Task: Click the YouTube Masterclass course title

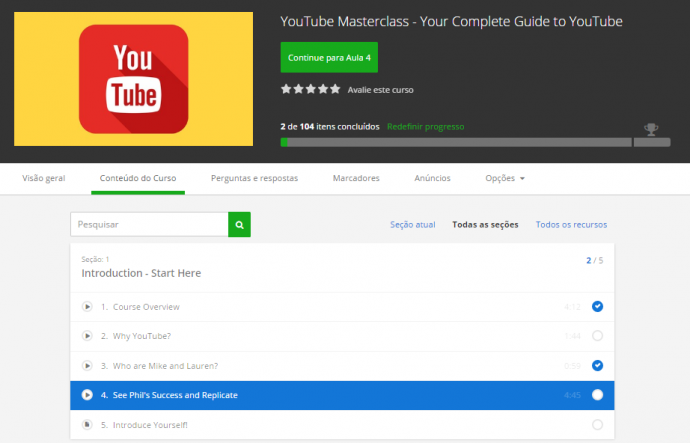Action: pyautogui.click(x=451, y=22)
